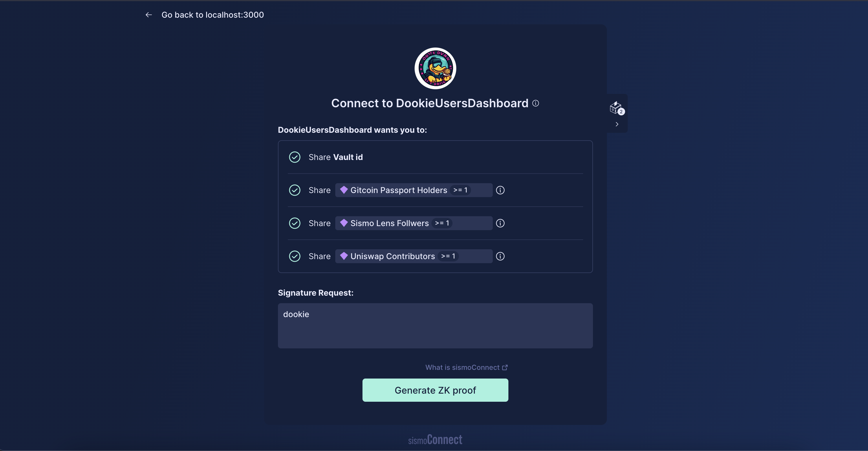
Task: Select the Uniswap Contributors group badge
Action: [414, 256]
